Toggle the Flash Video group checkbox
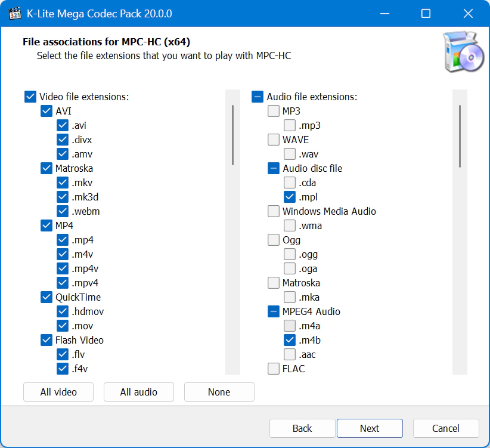Image resolution: width=490 pixels, height=448 pixels. coord(46,340)
